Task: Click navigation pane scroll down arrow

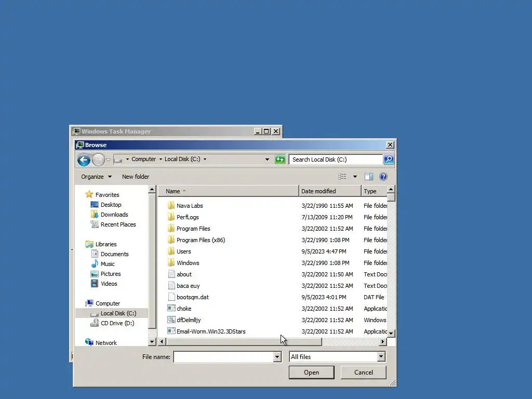Action: pyautogui.click(x=152, y=342)
